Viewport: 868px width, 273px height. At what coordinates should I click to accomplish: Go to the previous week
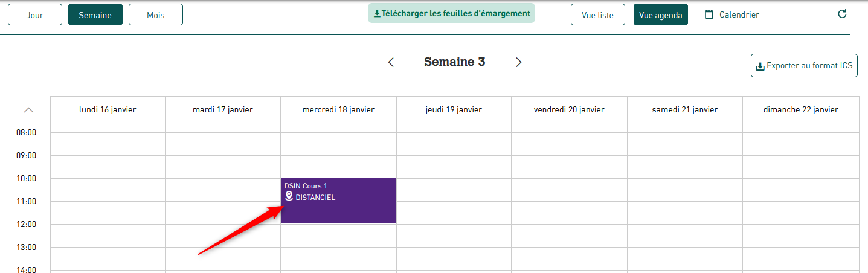point(391,62)
